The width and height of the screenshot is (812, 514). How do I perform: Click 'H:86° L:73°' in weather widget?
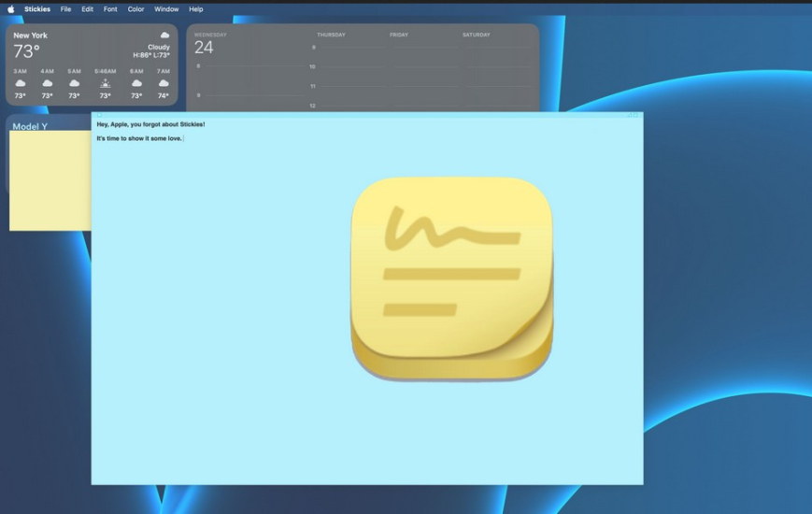pos(151,55)
